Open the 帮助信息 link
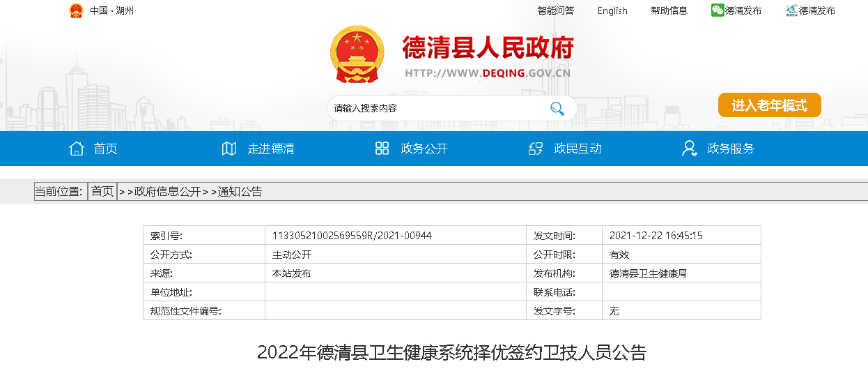 669,10
